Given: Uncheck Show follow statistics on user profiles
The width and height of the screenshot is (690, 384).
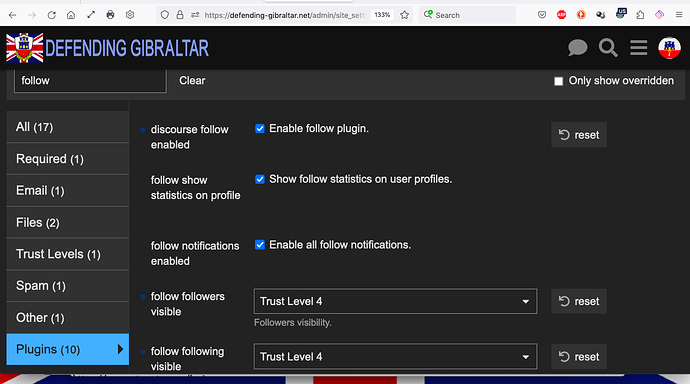Looking at the screenshot, I should pyautogui.click(x=260, y=179).
